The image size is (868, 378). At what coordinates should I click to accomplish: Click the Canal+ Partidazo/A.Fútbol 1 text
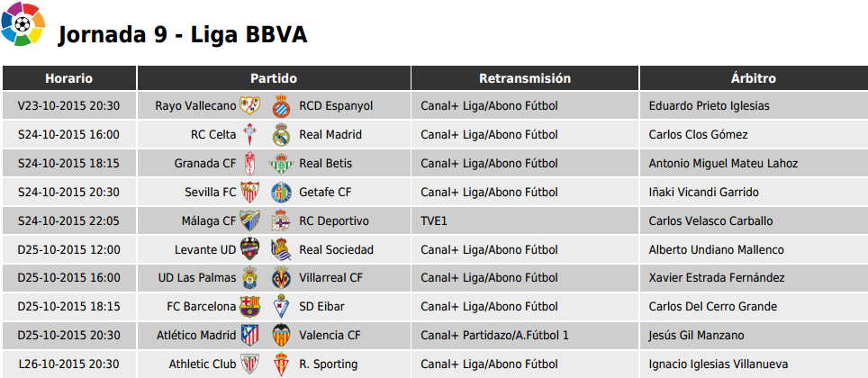[495, 336]
